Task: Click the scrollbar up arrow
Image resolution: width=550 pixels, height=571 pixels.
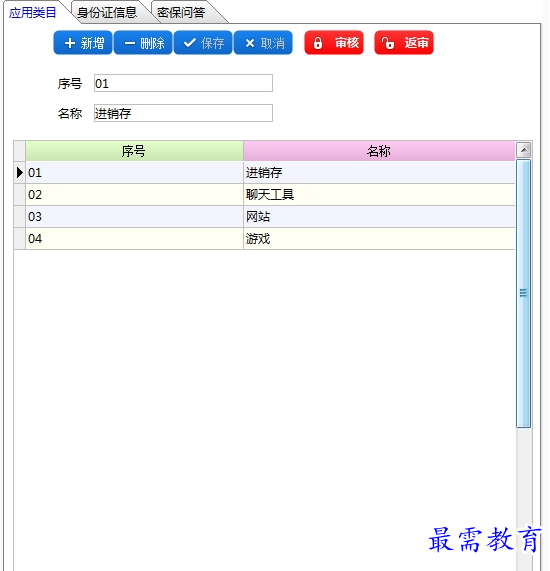Action: [524, 150]
